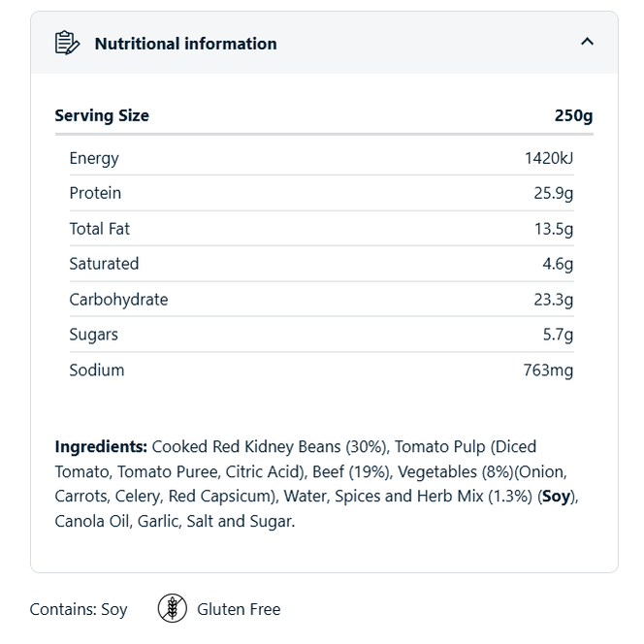This screenshot has width=644, height=644.
Task: Click the 250g serving size value
Action: 573,115
